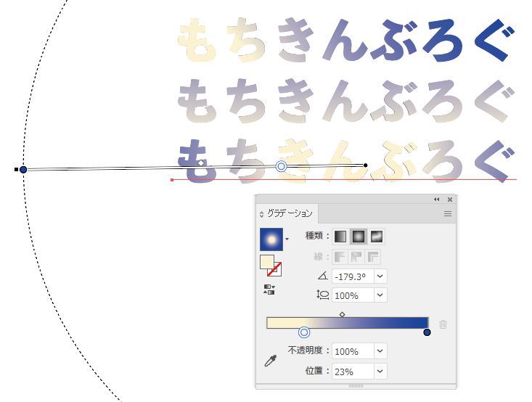Image resolution: width=532 pixels, height=402 pixels.
Task: Select the dark blue gradient stop
Action: tap(427, 332)
